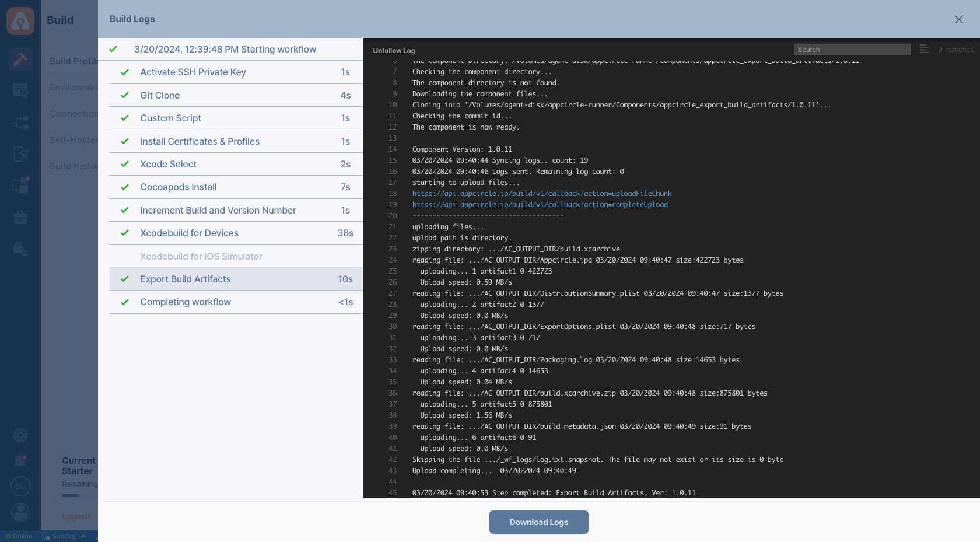The height and width of the screenshot is (542, 980).
Task: Click the Download Logs button
Action: coord(539,522)
